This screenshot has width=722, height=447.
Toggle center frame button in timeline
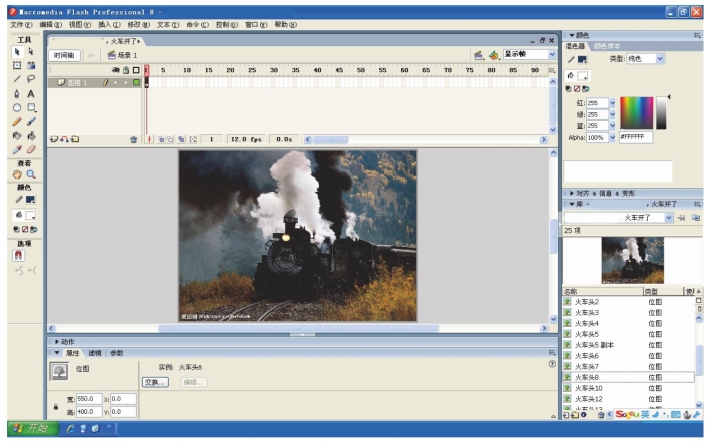pos(149,139)
